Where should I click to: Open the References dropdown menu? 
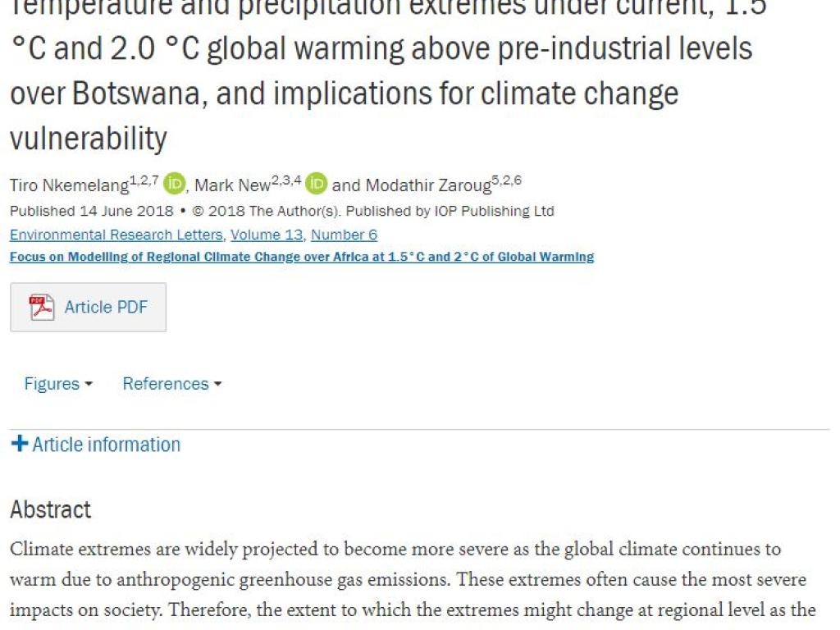(x=172, y=384)
